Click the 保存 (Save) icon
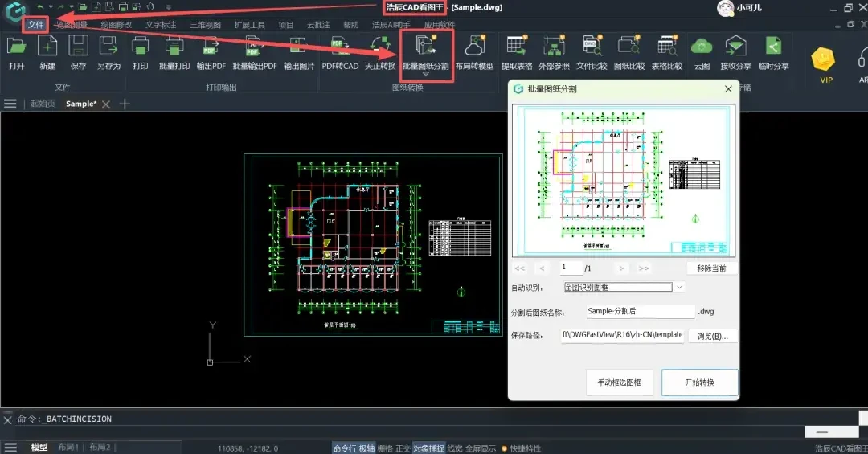Screen dimensions: 868x454 coord(78,47)
